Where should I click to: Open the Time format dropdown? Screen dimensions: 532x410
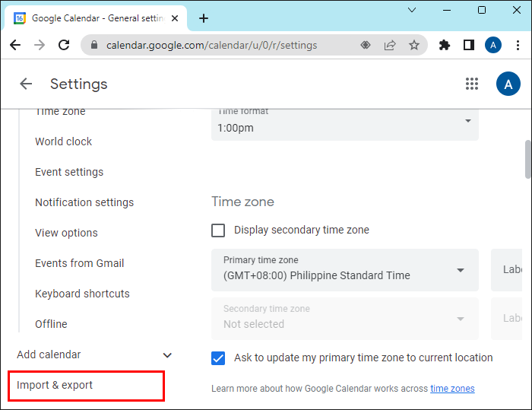[x=345, y=122]
